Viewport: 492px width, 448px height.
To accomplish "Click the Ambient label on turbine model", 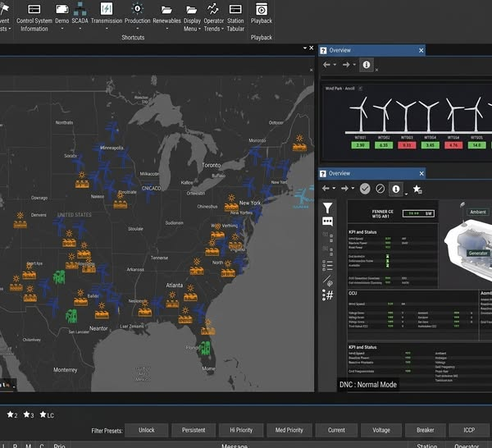I will click(478, 213).
